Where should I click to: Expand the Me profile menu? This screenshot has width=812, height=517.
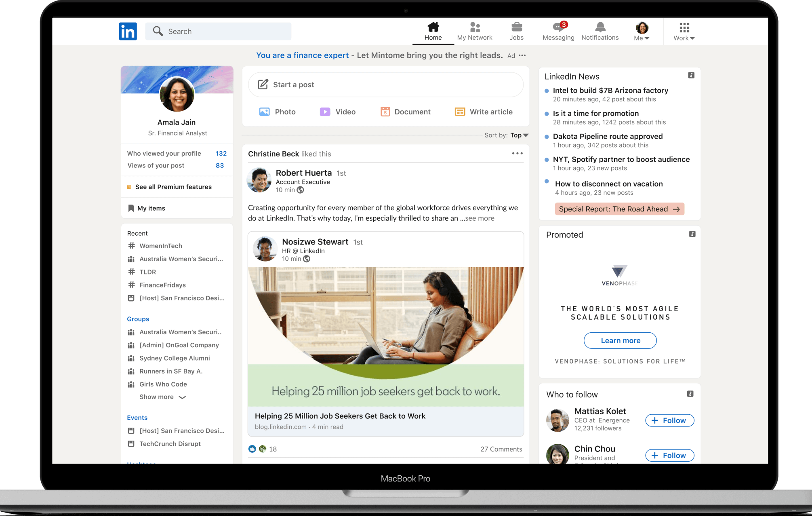coord(642,32)
